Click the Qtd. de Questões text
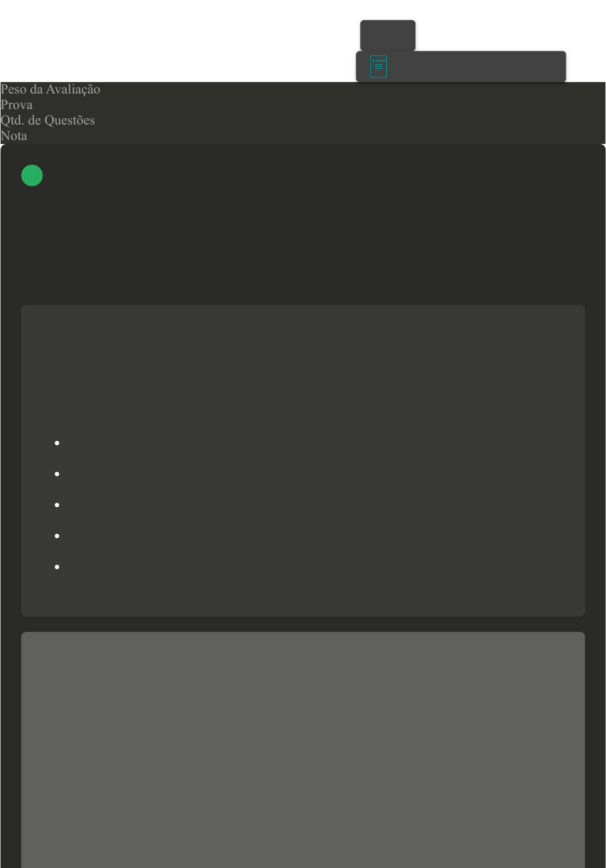 48,120
